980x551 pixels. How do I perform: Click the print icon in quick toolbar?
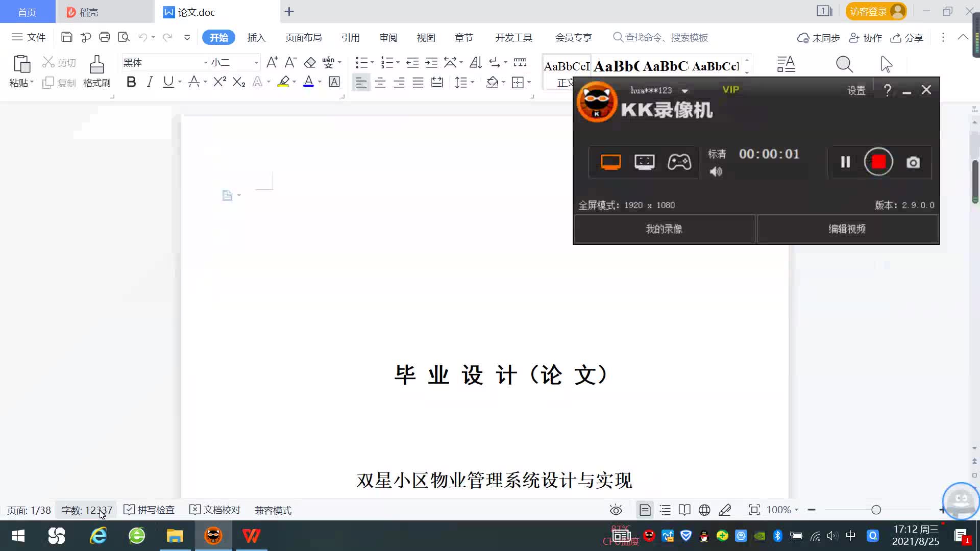(105, 37)
